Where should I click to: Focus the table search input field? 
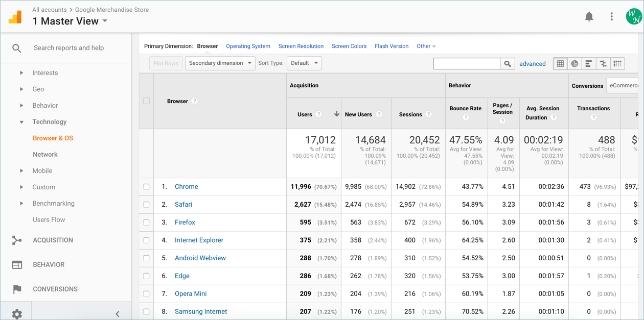[467, 64]
